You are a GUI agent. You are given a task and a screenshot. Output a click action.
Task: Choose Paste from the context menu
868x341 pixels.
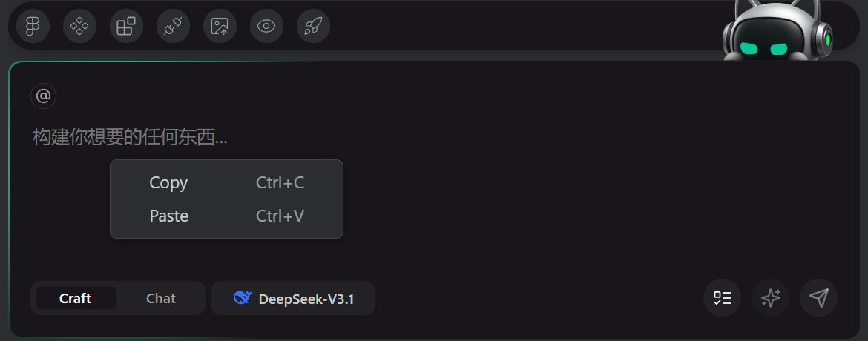169,216
